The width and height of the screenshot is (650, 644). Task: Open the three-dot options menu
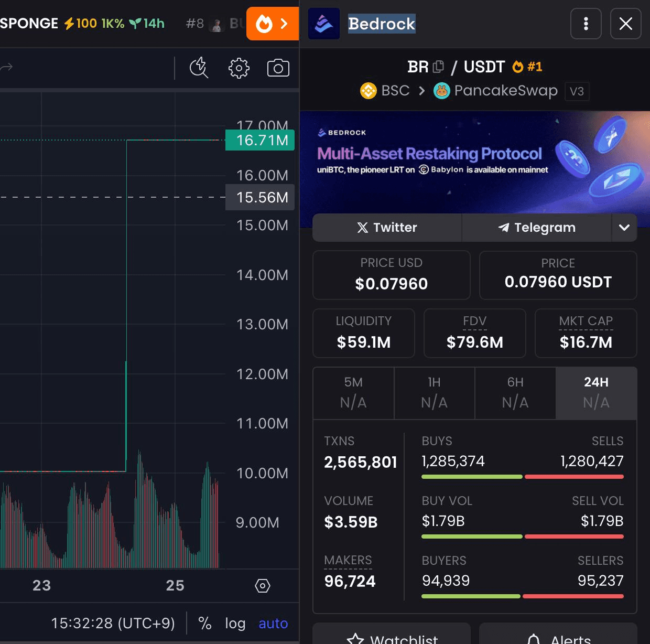click(586, 24)
